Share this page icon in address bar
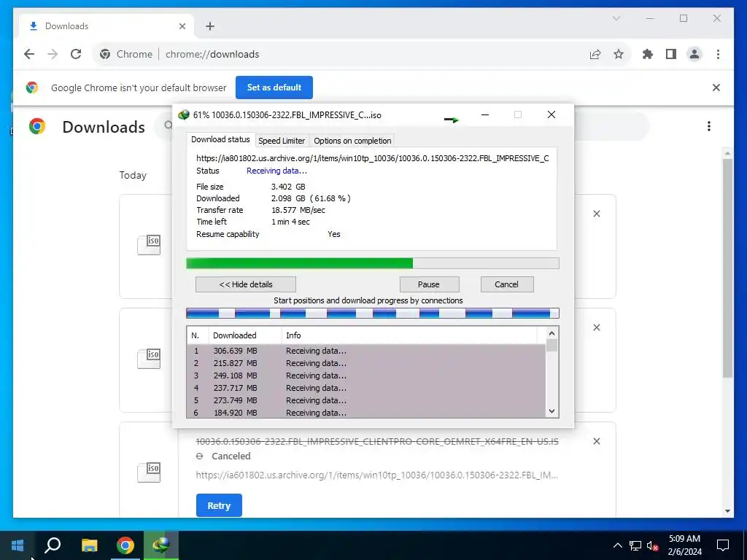Viewport: 747px width, 560px height. (595, 54)
